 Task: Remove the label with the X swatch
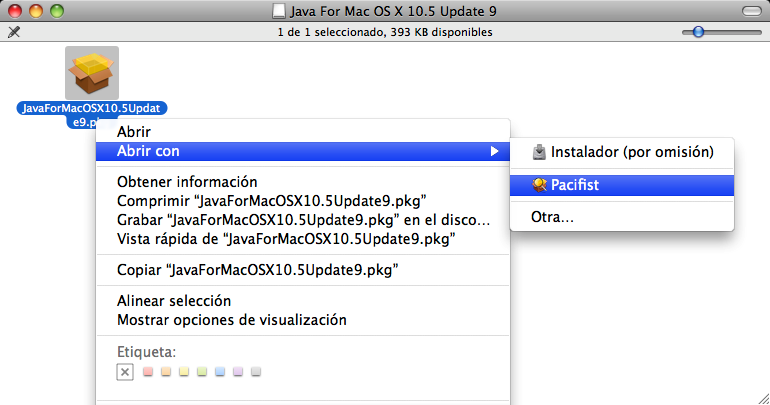125,372
